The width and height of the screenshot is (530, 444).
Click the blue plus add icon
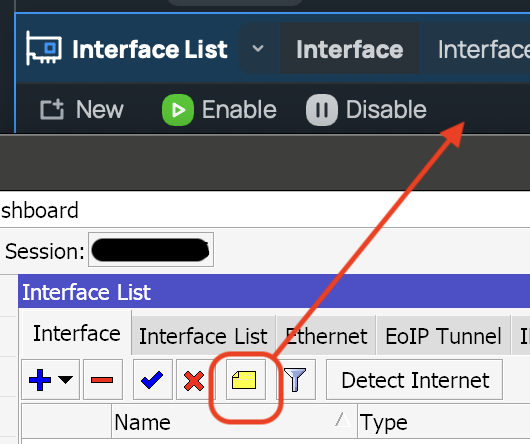point(40,380)
